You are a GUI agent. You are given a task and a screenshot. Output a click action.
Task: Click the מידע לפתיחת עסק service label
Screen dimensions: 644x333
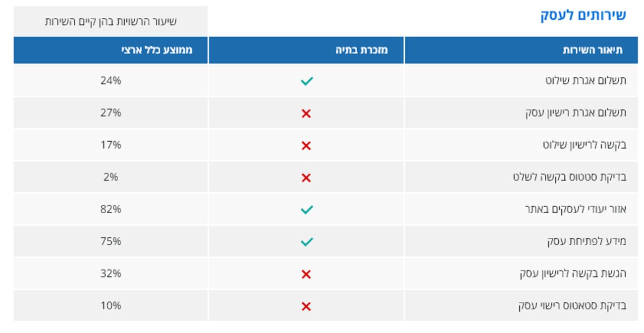pos(587,242)
